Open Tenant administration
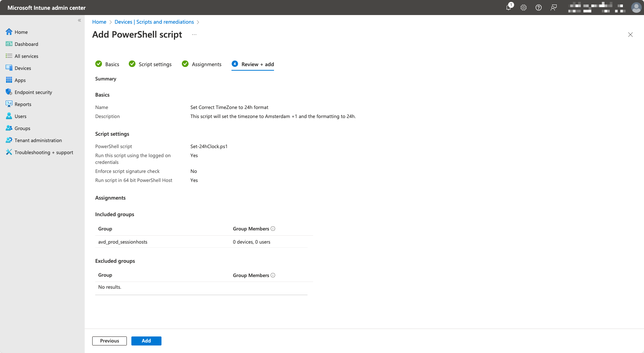644x353 pixels. point(38,140)
